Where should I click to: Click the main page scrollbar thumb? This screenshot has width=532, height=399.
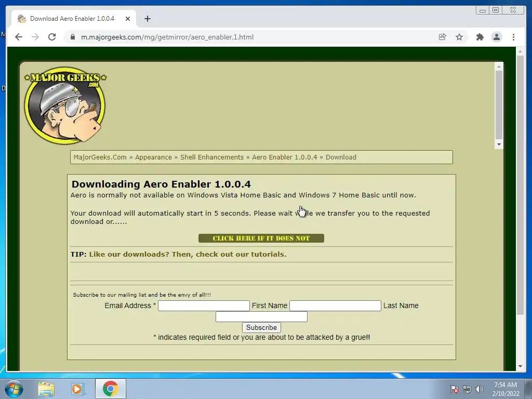[x=520, y=185]
